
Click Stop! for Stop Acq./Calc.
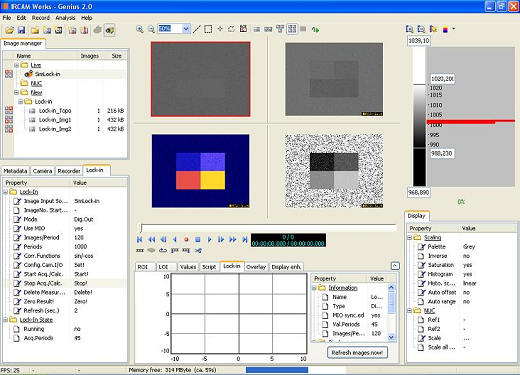click(x=80, y=283)
